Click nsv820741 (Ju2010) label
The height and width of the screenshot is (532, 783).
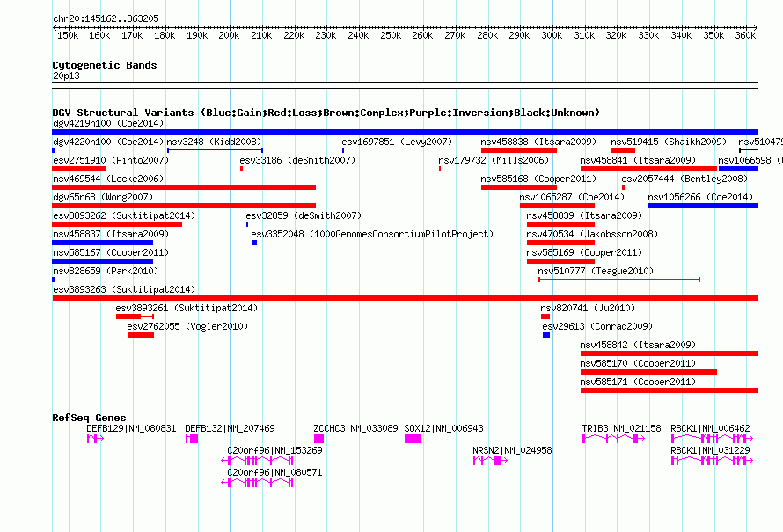tap(588, 308)
